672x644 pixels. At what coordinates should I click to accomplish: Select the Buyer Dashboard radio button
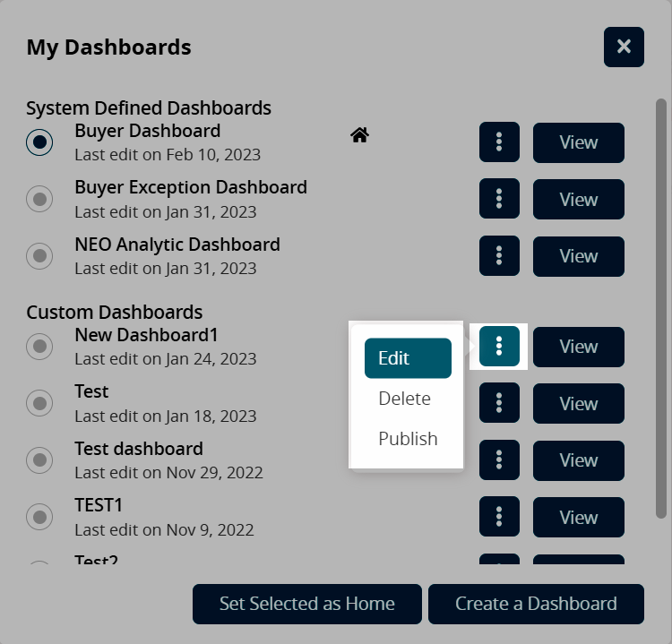[x=39, y=142]
